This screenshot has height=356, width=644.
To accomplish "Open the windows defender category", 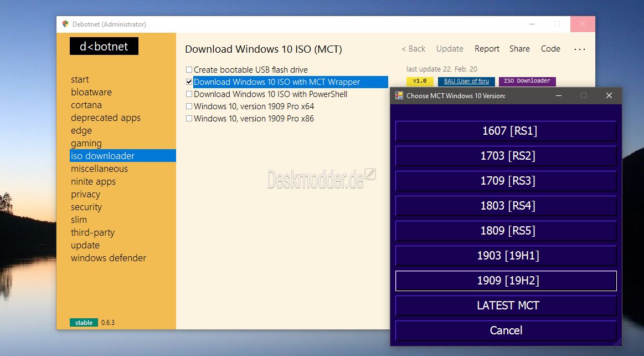I will (x=109, y=258).
